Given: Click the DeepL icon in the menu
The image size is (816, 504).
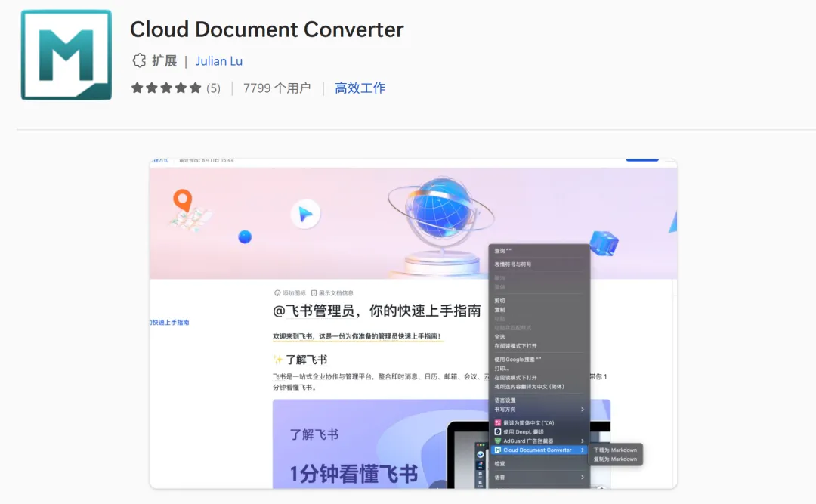Looking at the screenshot, I should click(x=497, y=431).
